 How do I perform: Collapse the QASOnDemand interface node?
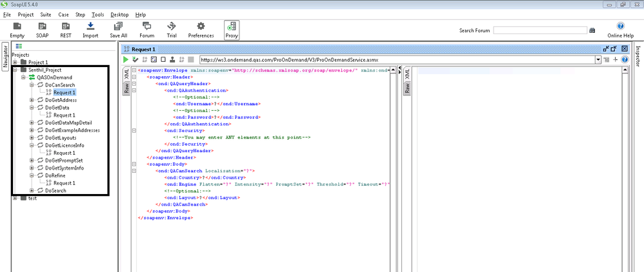click(23, 77)
